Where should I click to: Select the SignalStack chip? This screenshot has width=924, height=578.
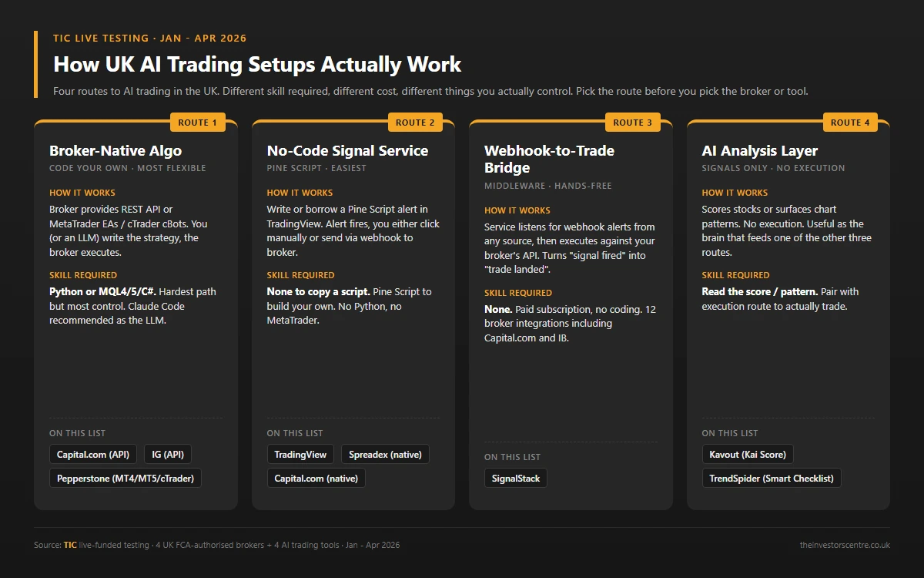[x=516, y=479]
